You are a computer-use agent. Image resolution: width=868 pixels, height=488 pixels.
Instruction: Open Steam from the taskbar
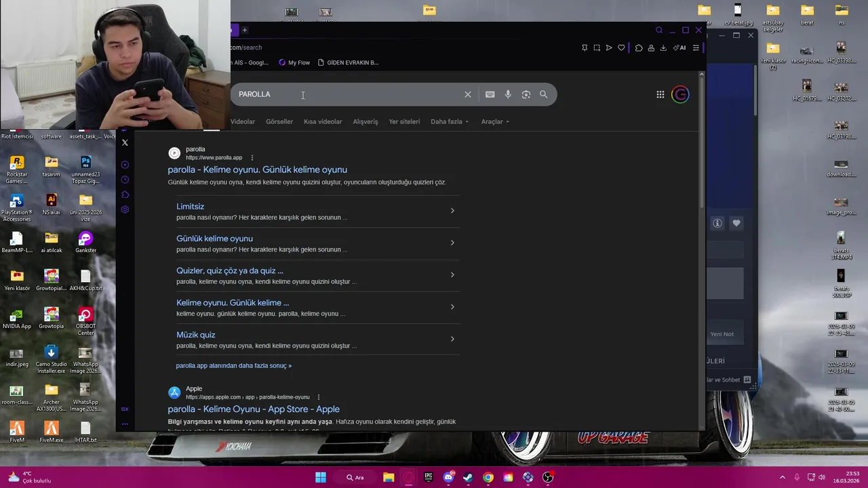click(x=468, y=477)
